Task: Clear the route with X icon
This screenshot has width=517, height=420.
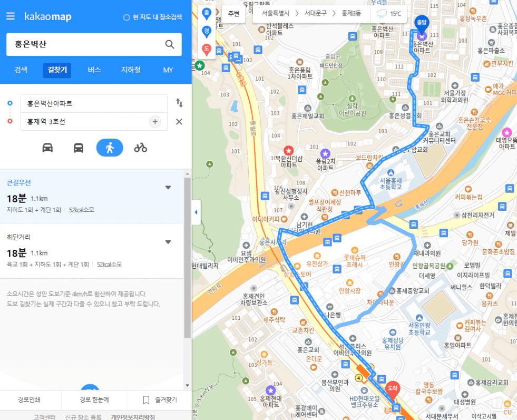Action: pyautogui.click(x=179, y=122)
